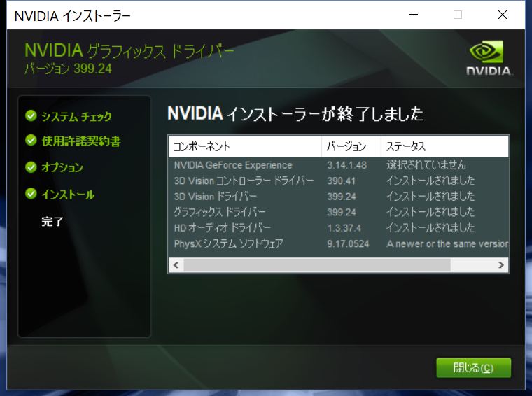Click 399.24 in the 3D Vision ドライバー row
Screen dimensions: 532x396
pyautogui.click(x=342, y=197)
